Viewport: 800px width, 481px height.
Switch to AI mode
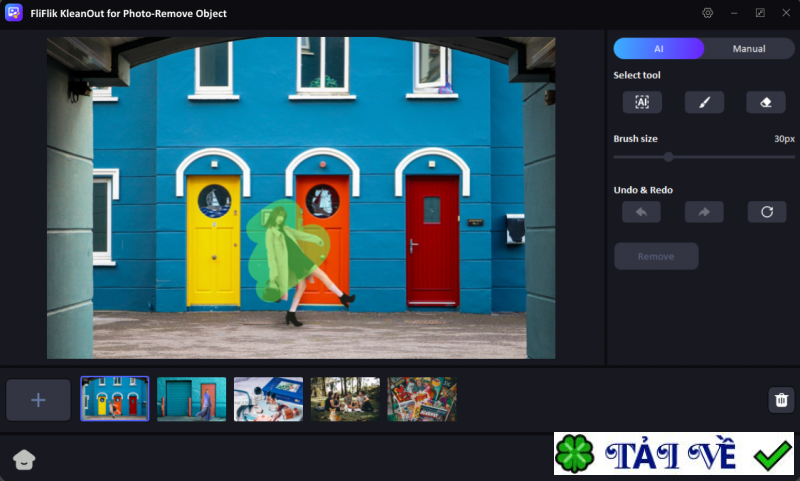pyautogui.click(x=659, y=49)
